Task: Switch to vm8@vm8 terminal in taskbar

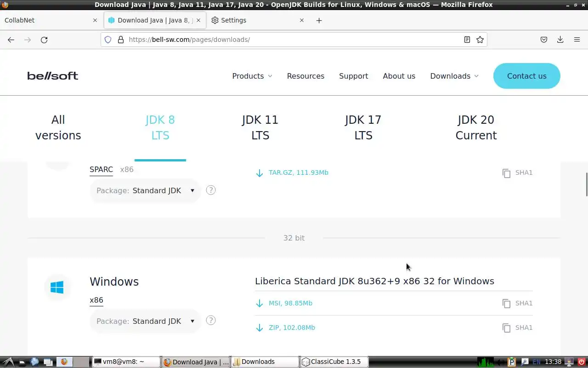Action: coord(126,362)
